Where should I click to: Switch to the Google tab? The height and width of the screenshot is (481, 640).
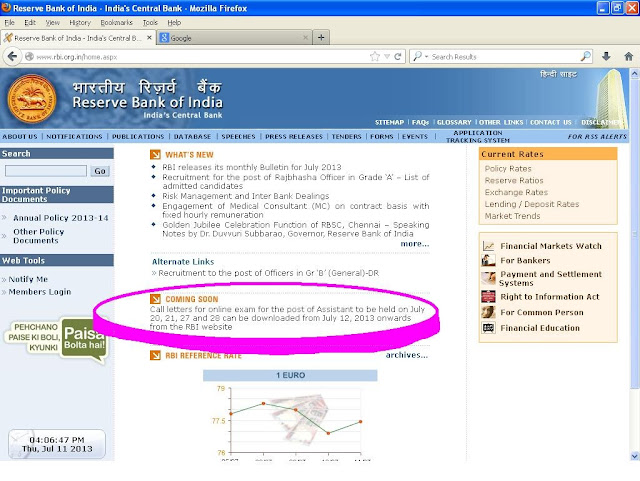(234, 38)
